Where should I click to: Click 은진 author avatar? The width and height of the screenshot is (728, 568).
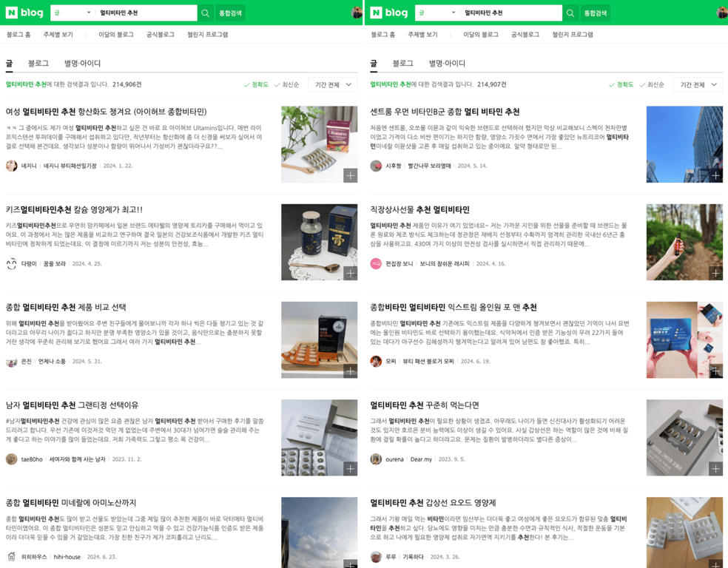(12, 362)
